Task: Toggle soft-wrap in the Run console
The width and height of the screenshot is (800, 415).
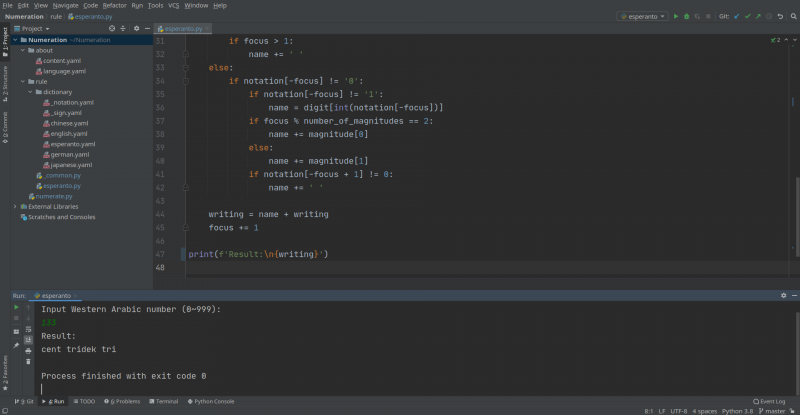Action: click(x=28, y=329)
